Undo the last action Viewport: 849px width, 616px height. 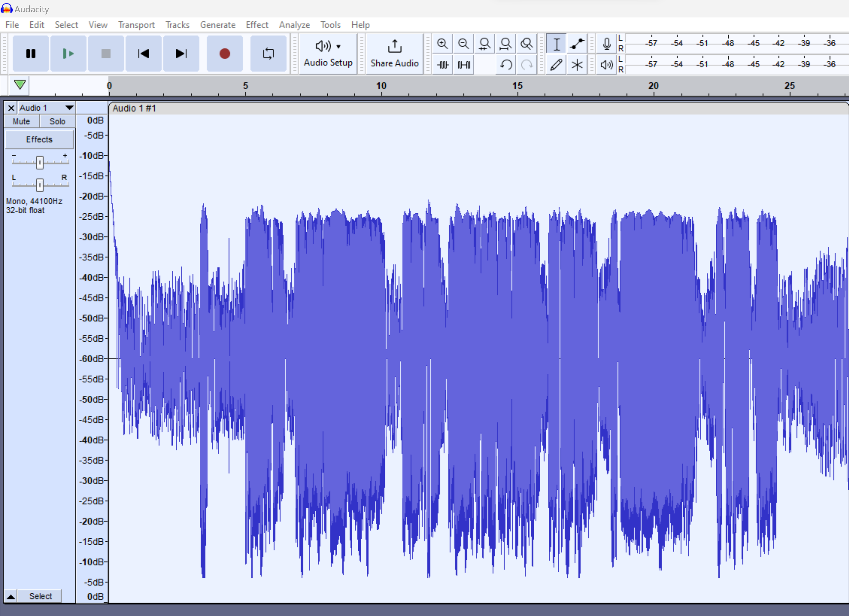pyautogui.click(x=506, y=64)
